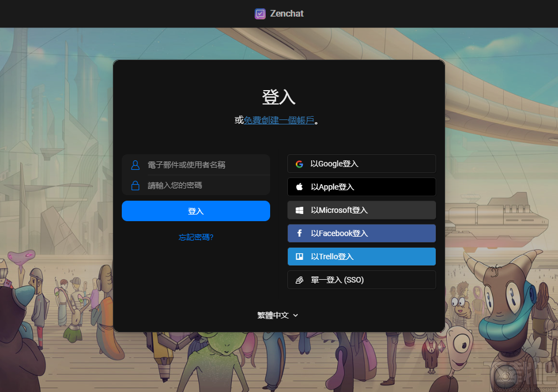
Task: Focus the 請輸入您的密碼 password field
Action: point(196,185)
